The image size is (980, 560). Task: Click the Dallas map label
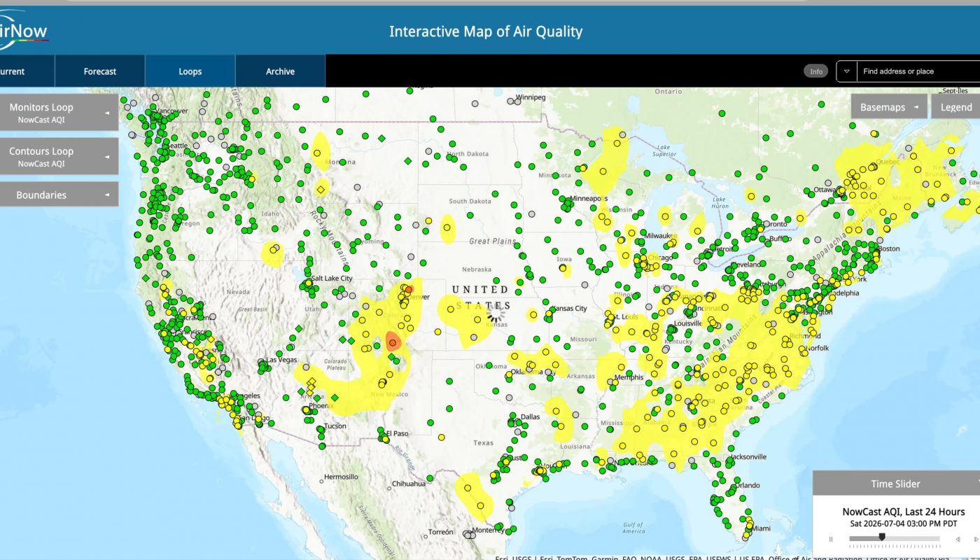pos(531,416)
